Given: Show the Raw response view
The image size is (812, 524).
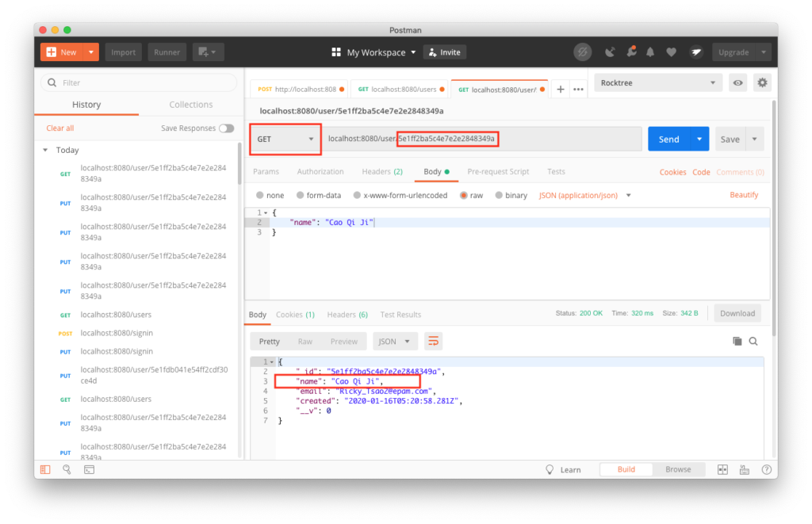Looking at the screenshot, I should coord(305,341).
